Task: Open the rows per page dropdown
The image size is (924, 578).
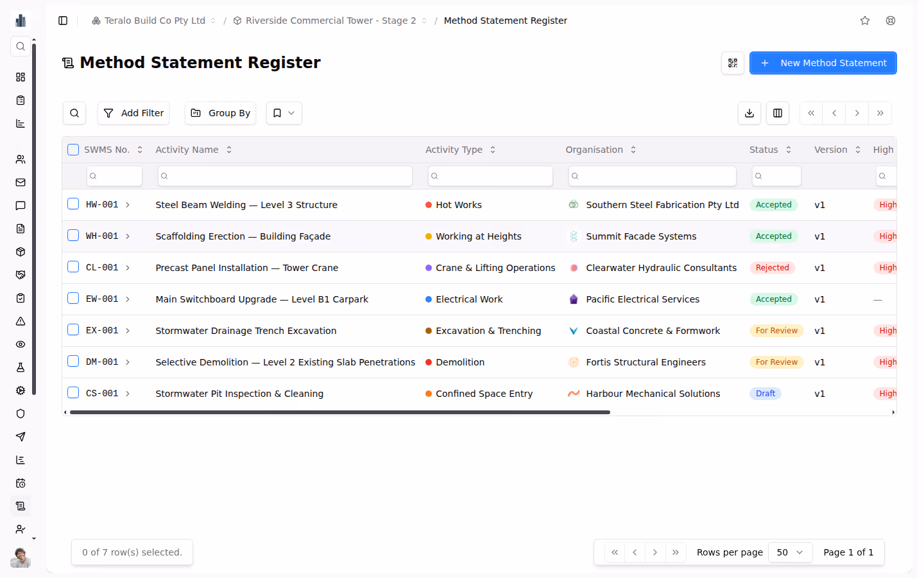Action: click(791, 552)
